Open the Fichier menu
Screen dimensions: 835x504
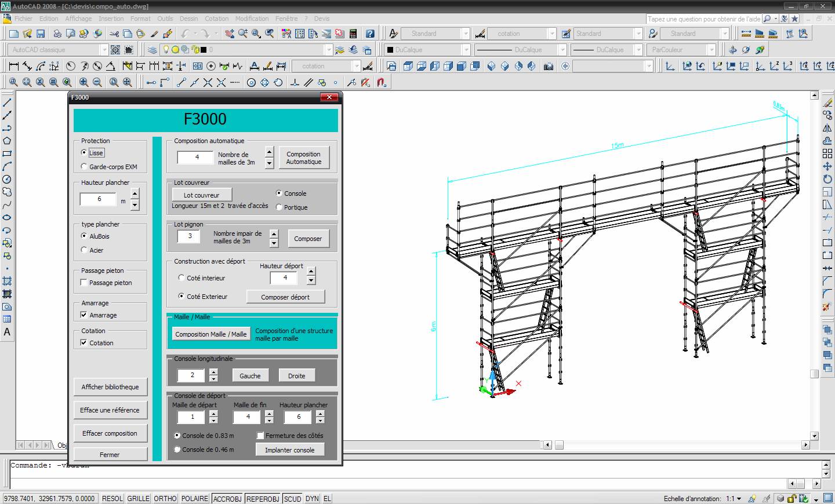tap(23, 19)
